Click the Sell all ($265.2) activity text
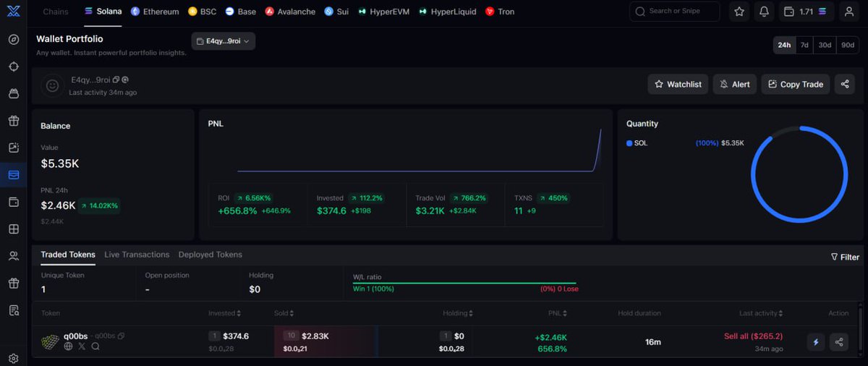Image resolution: width=868 pixels, height=366 pixels. click(753, 336)
